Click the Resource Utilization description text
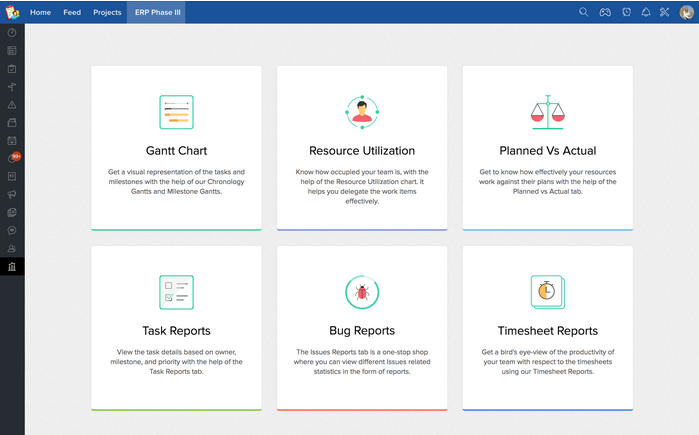Screen dimensions: 699x435 (362, 186)
